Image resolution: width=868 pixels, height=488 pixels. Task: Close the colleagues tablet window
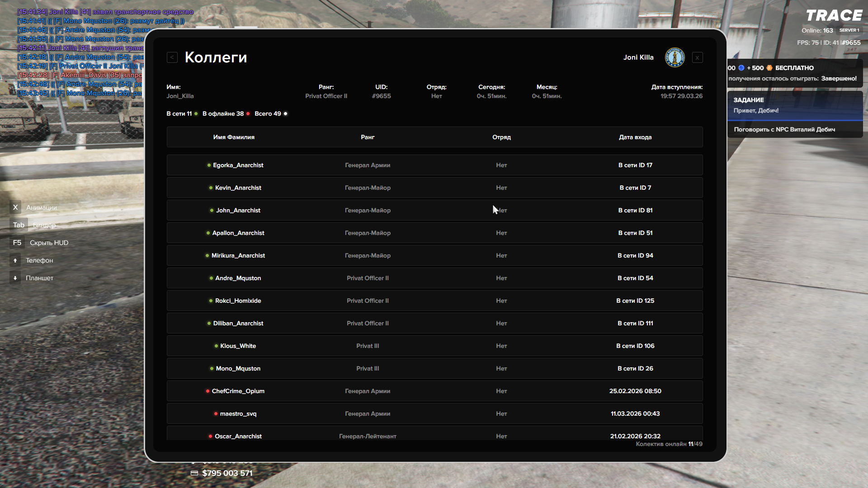697,57
